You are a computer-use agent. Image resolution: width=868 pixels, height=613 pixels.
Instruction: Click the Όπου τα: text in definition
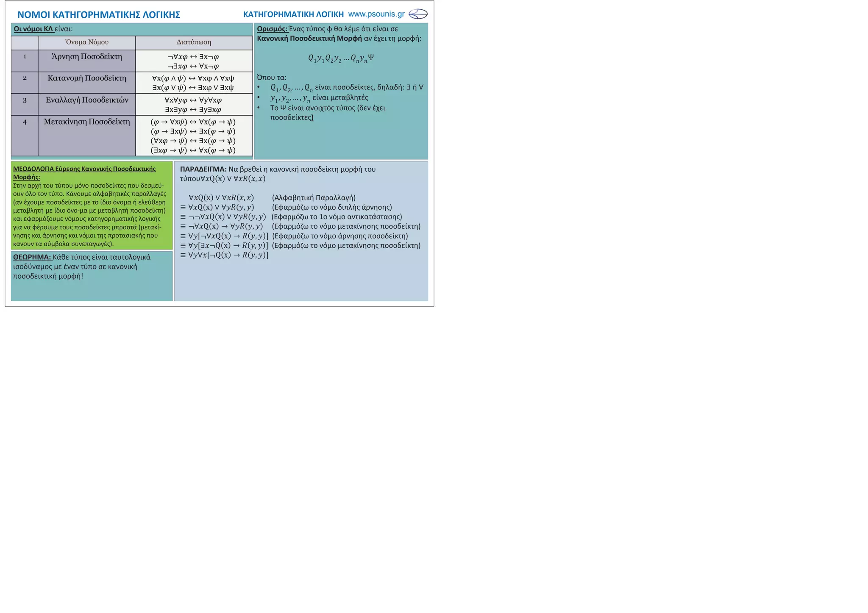point(272,78)
